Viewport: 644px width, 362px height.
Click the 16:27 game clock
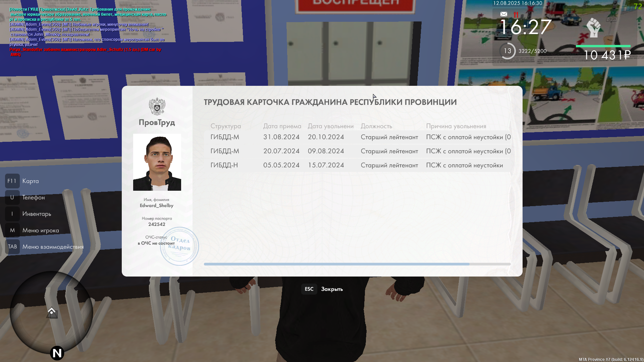click(x=526, y=27)
